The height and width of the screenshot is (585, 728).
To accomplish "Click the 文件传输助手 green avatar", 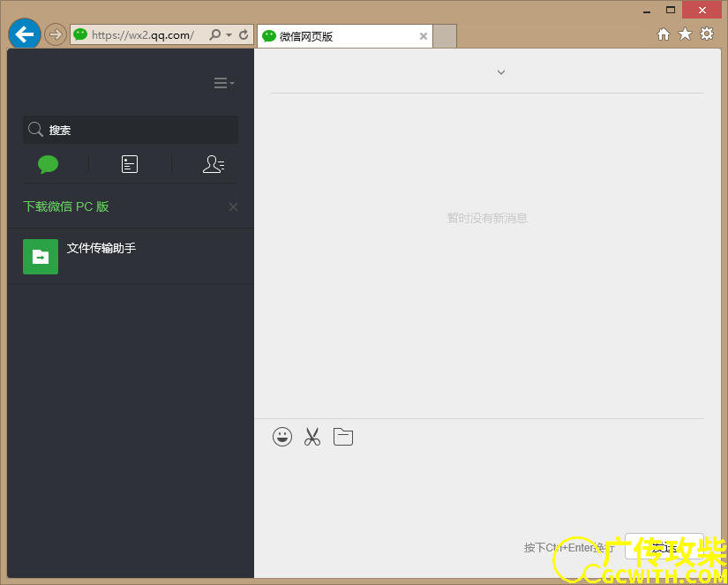I will coord(41,257).
